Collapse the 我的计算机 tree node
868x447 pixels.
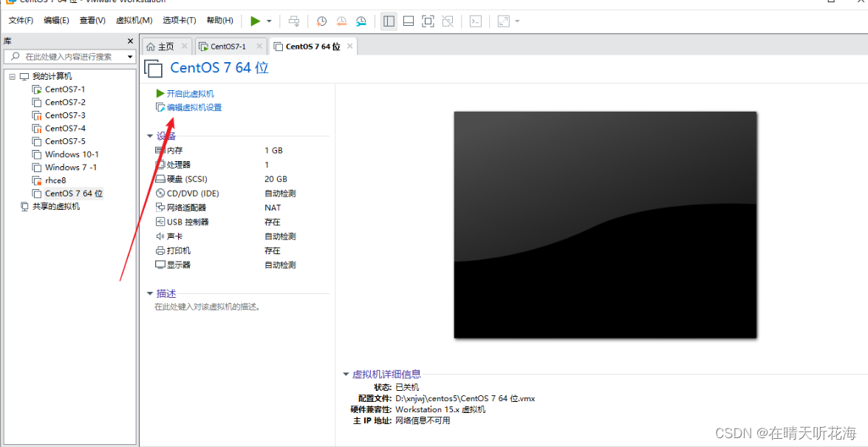13,76
